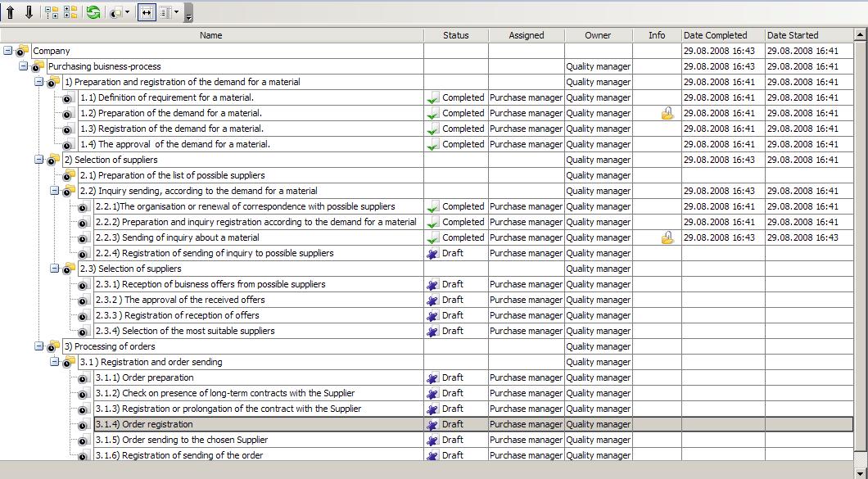The image size is (868, 479).
Task: Collapse the '2.2) Inquiry sending' node
Action: click(54, 191)
